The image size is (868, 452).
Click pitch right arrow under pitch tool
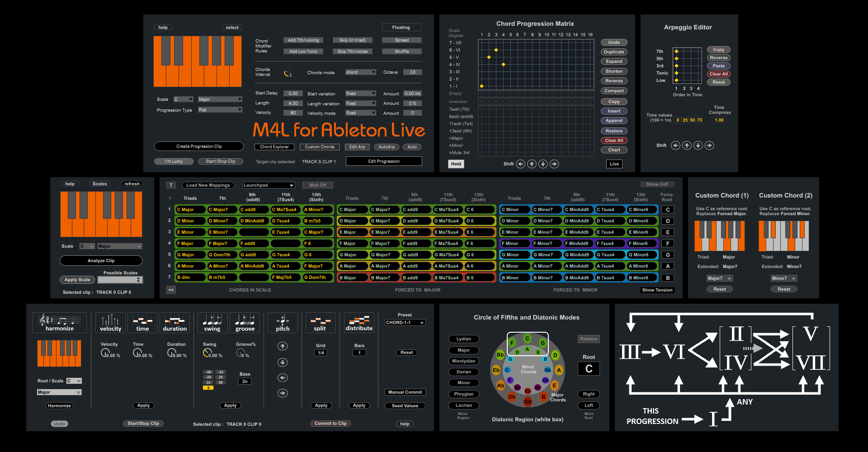point(283,393)
